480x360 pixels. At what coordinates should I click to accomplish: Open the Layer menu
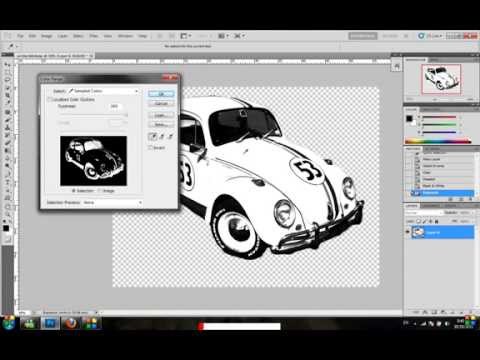[x=63, y=36]
